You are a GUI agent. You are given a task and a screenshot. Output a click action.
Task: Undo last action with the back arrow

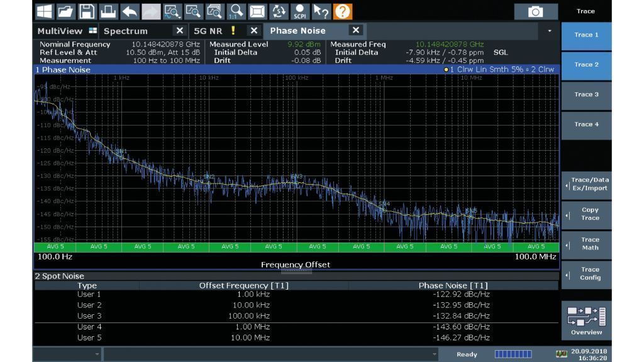130,11
